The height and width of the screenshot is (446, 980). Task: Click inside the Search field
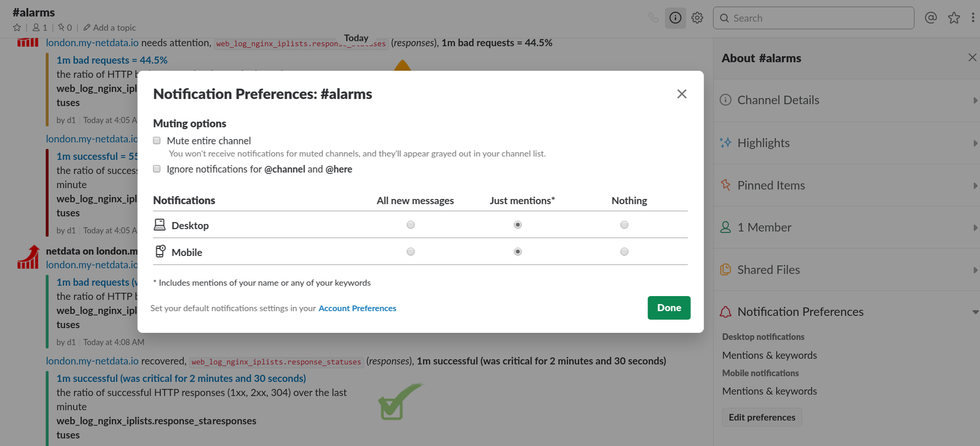(813, 17)
